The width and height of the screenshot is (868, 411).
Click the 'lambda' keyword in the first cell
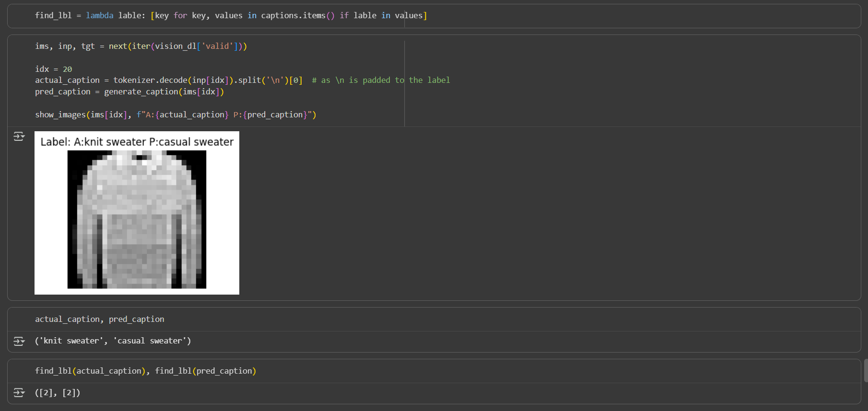tap(100, 16)
